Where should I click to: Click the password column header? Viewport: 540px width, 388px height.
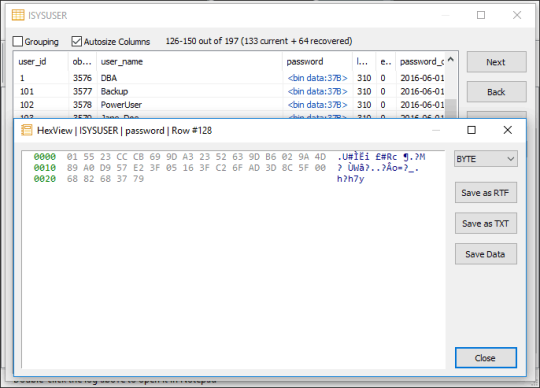(x=318, y=62)
